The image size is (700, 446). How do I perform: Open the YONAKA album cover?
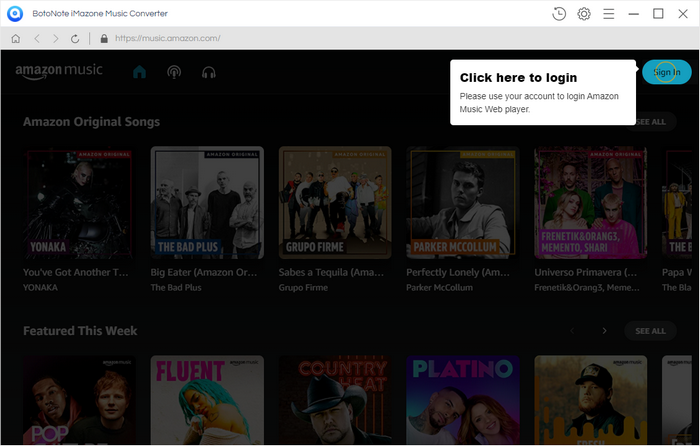[79, 203]
